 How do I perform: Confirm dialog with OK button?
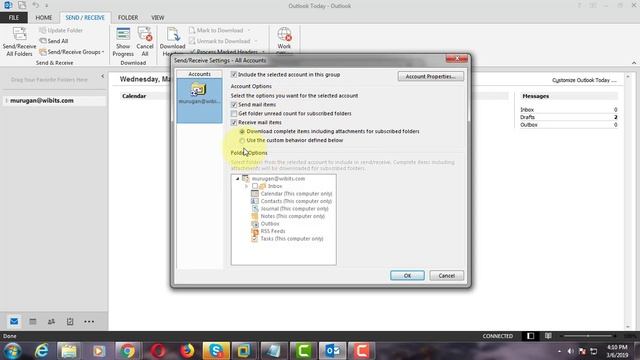407,276
